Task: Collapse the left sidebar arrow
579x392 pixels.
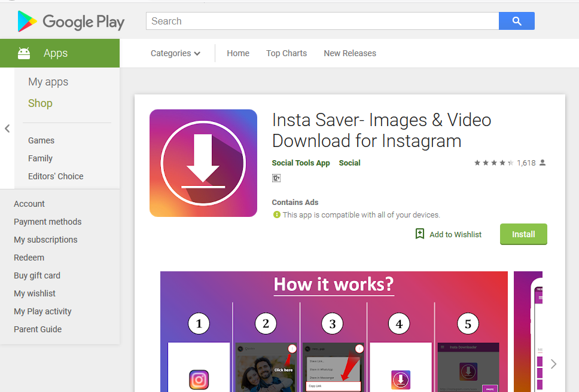Action: click(7, 128)
